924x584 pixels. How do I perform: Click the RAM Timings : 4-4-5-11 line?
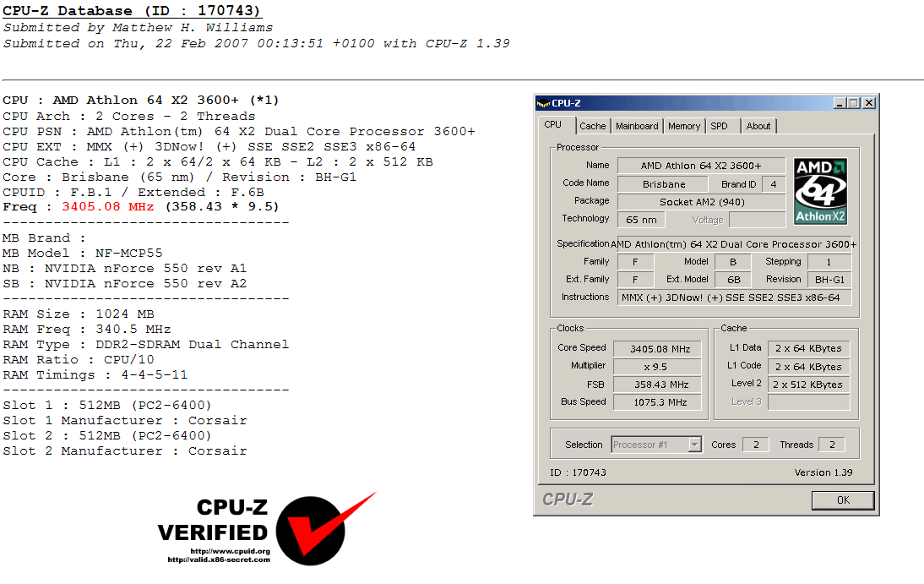95,374
